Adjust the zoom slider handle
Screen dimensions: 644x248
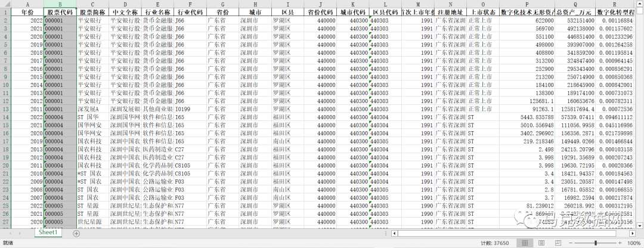click(x=596, y=243)
